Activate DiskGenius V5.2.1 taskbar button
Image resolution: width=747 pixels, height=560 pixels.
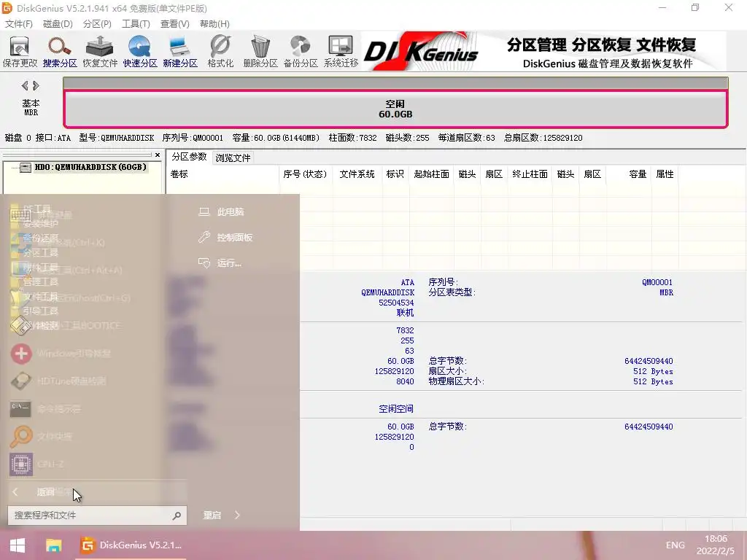131,545
